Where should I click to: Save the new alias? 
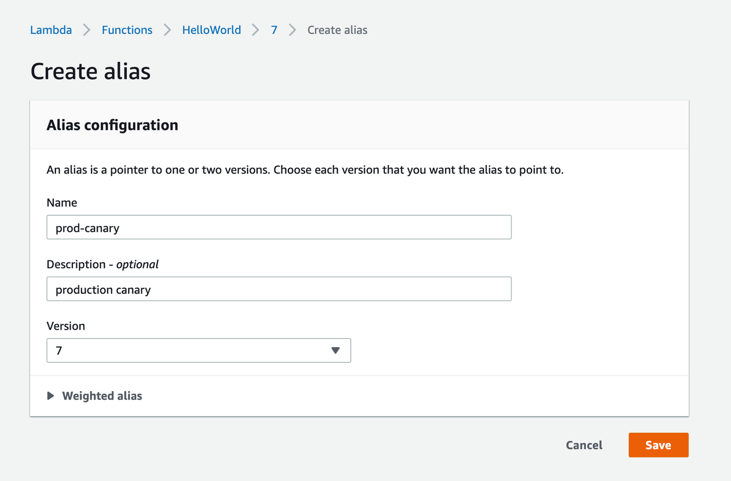pyautogui.click(x=658, y=445)
